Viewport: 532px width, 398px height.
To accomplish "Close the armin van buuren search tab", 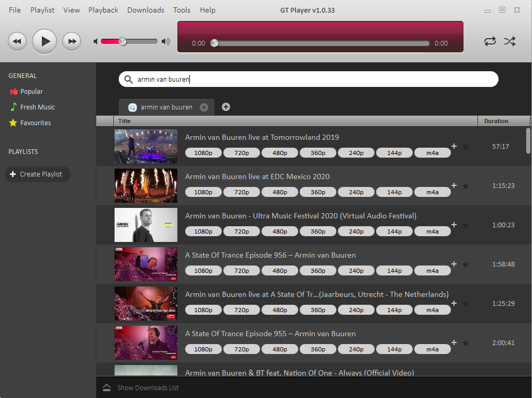I will [204, 107].
